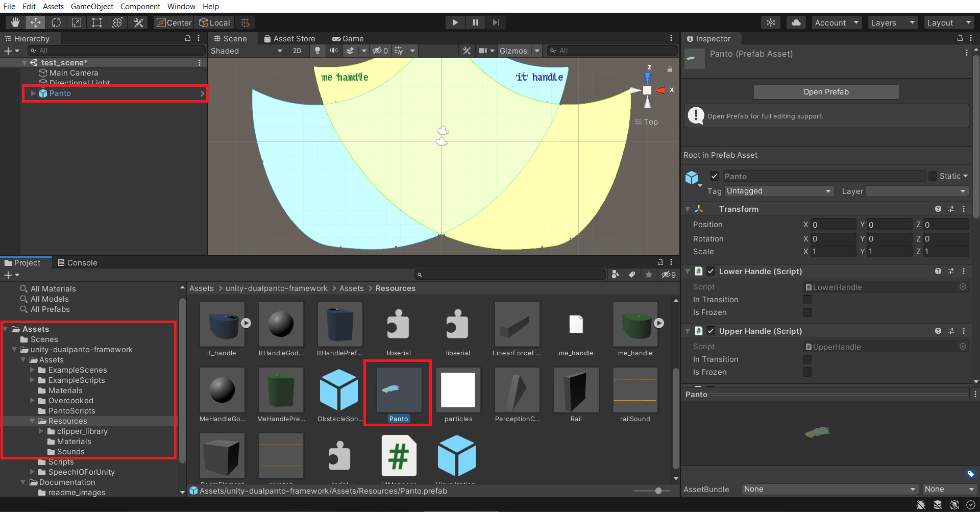The height and width of the screenshot is (512, 980).
Task: Toggle Upper Handle Is Frozen checkbox
Action: click(807, 372)
